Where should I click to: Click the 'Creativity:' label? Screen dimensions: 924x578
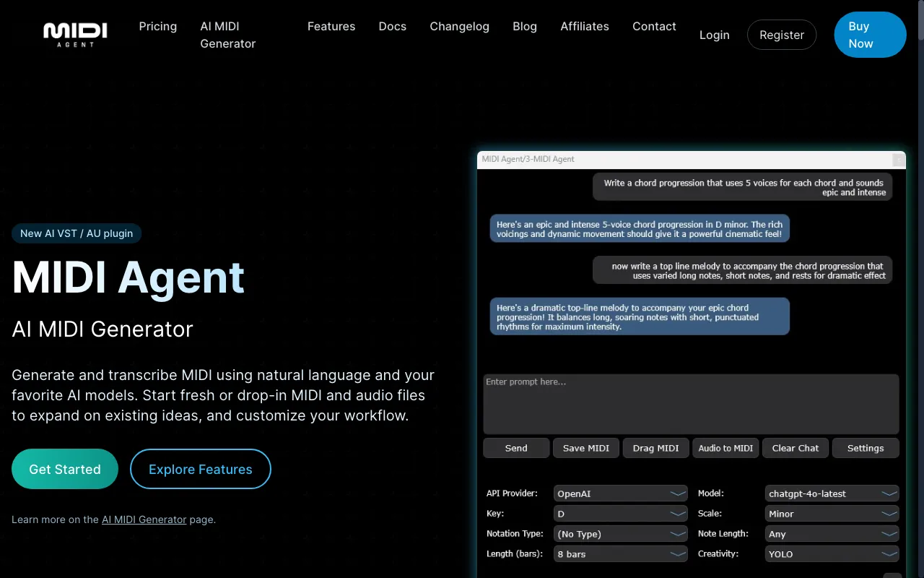[718, 554]
